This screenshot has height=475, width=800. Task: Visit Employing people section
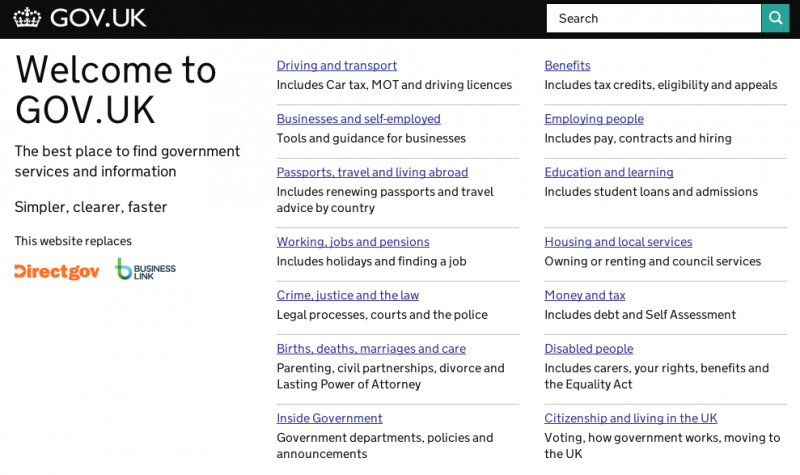[x=594, y=118]
